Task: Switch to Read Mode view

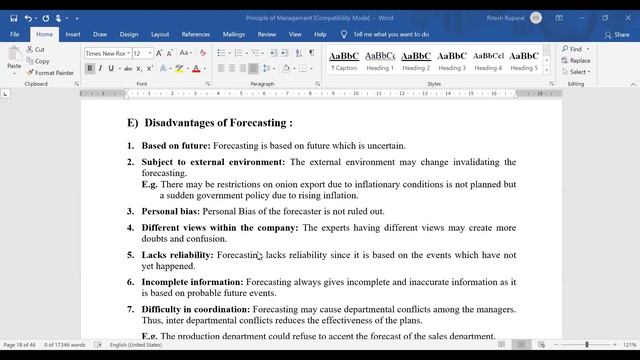Action: pos(501,345)
